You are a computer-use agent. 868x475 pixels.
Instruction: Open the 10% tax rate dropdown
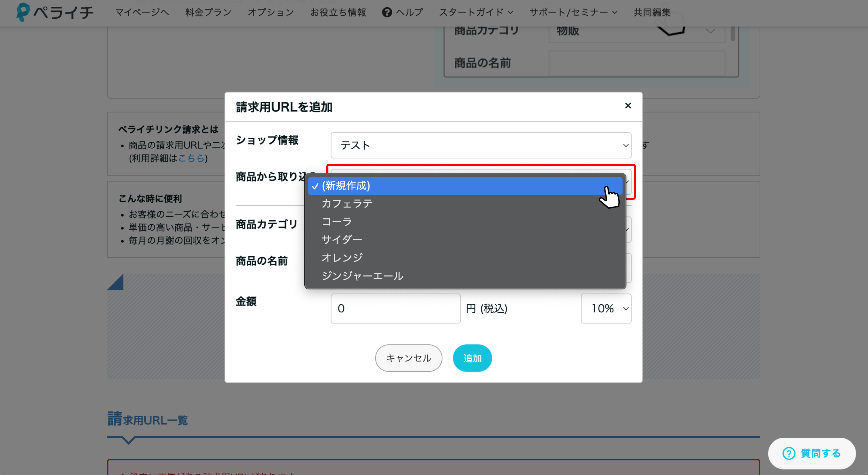606,308
